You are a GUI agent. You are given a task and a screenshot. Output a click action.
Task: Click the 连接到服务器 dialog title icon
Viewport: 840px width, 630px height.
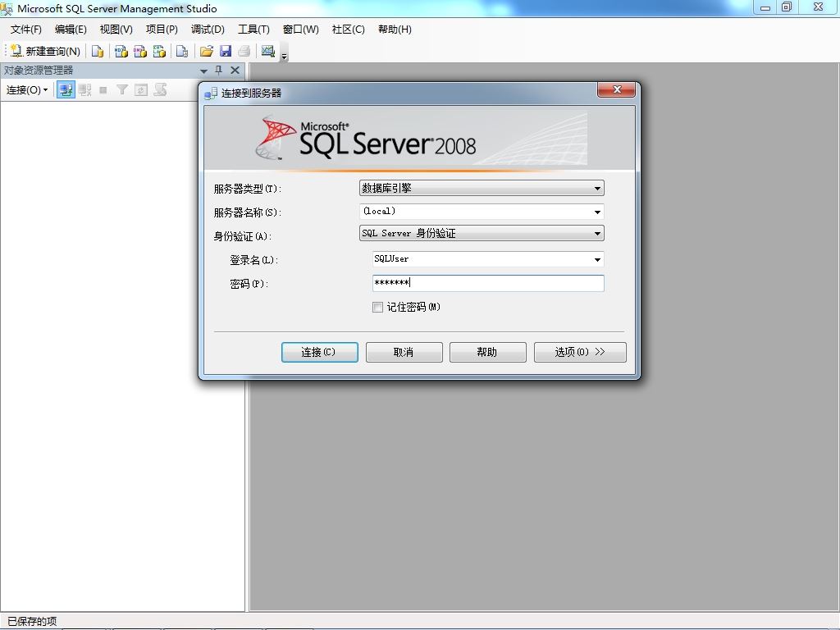pos(211,94)
